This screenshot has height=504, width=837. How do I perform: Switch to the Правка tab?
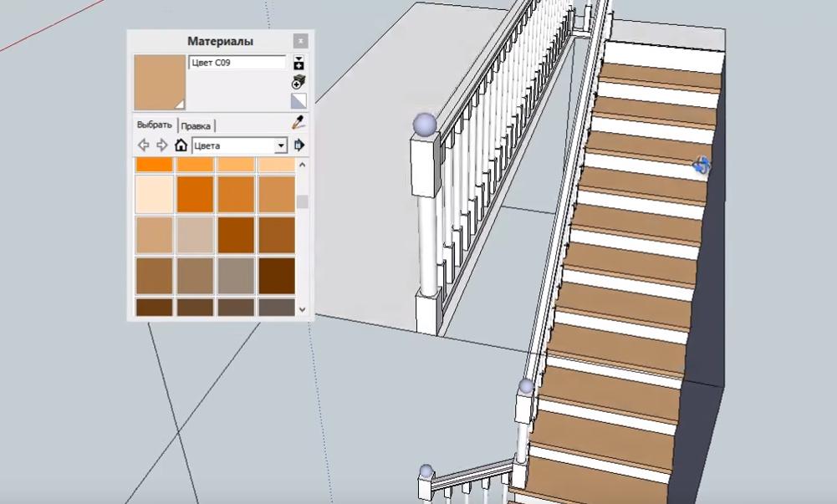click(196, 126)
